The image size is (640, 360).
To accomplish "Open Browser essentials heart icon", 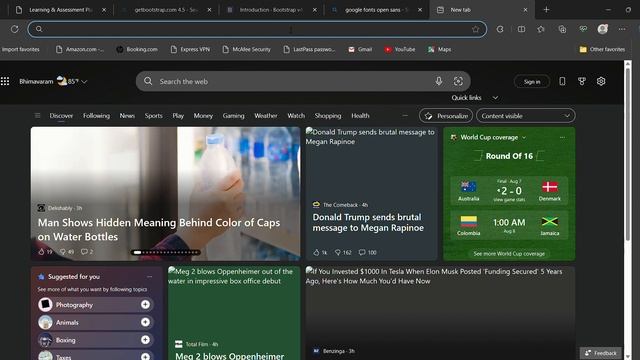I will [583, 29].
